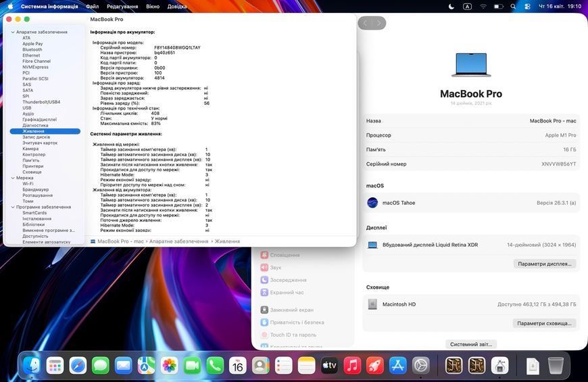Open Wi-Fi status in menu bar
Screen dimensions: 588x382
pos(483,6)
